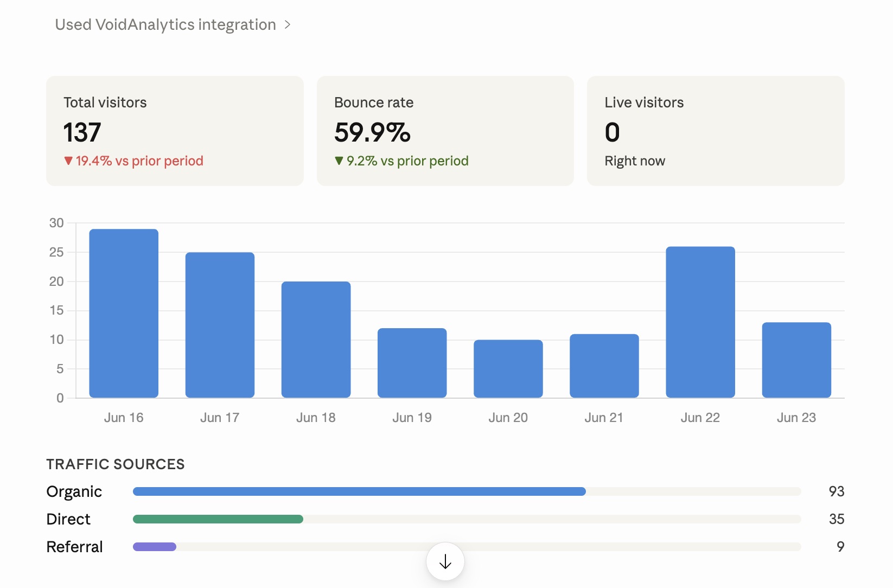Viewport: 893px width, 588px height.
Task: Open the Used VoidAnalytics integration label
Action: 165,25
